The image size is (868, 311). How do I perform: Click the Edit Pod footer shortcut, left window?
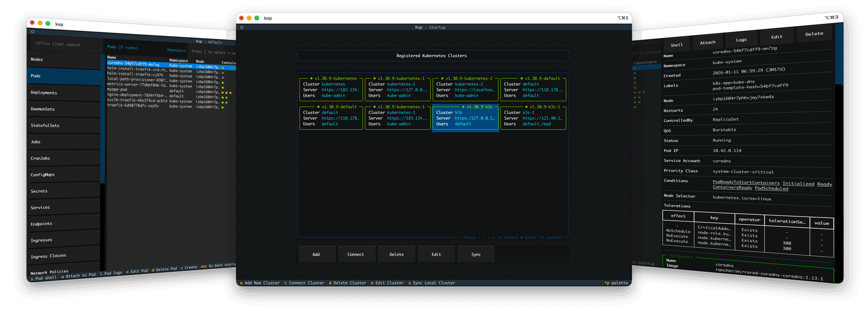click(x=137, y=271)
